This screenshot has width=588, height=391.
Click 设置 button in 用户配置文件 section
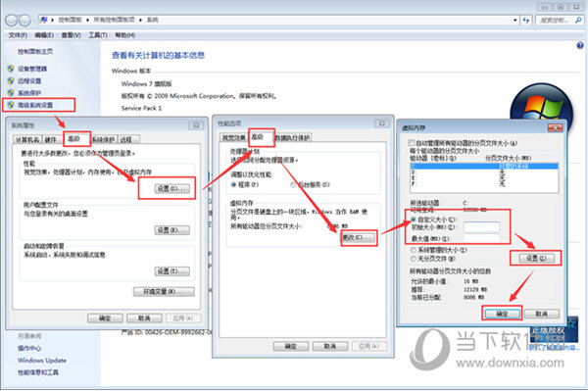[172, 230]
